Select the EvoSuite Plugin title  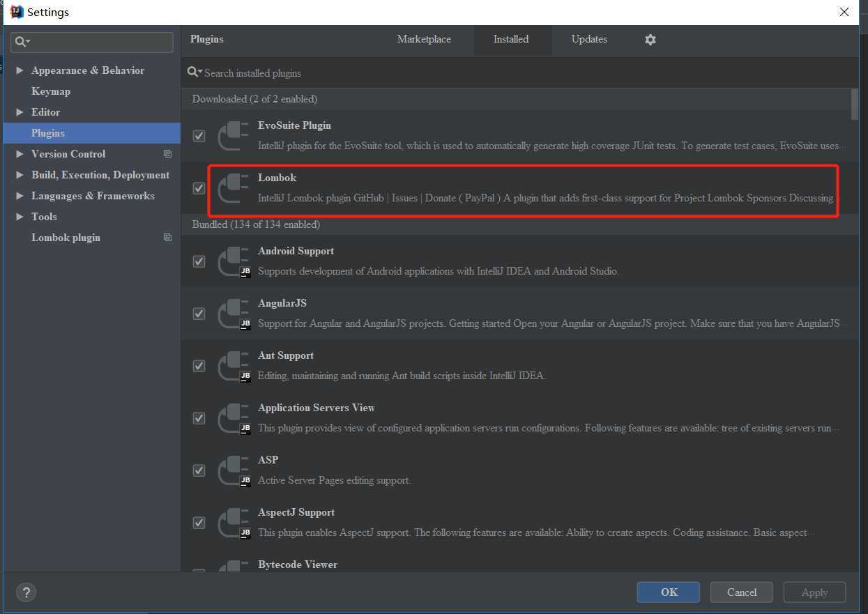click(294, 125)
